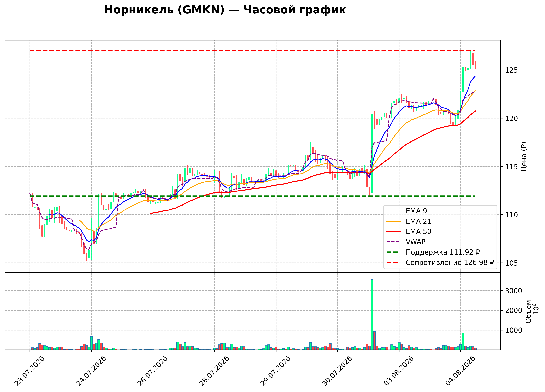Click the purple dashed VWAP legend sample
The width and height of the screenshot is (545, 392).
pos(393,242)
